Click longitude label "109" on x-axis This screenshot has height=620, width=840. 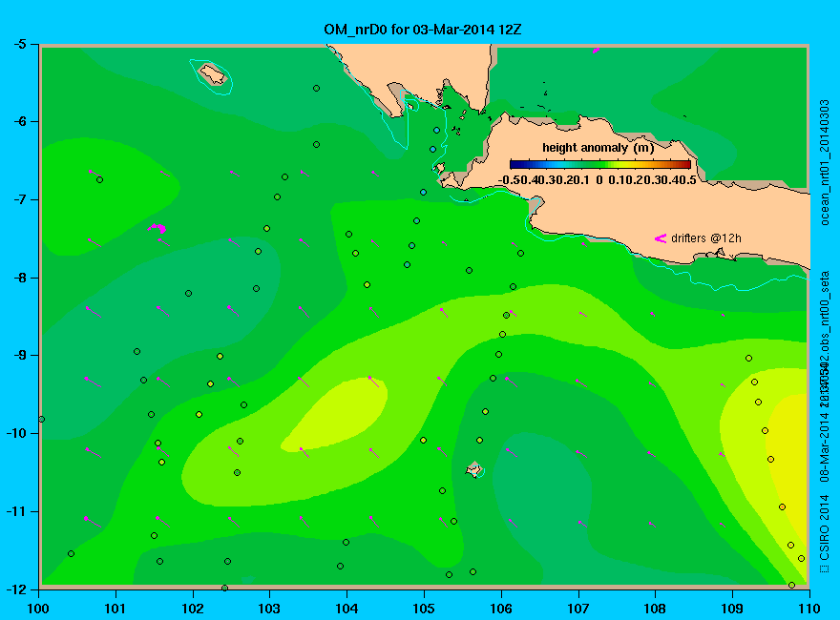(x=732, y=609)
